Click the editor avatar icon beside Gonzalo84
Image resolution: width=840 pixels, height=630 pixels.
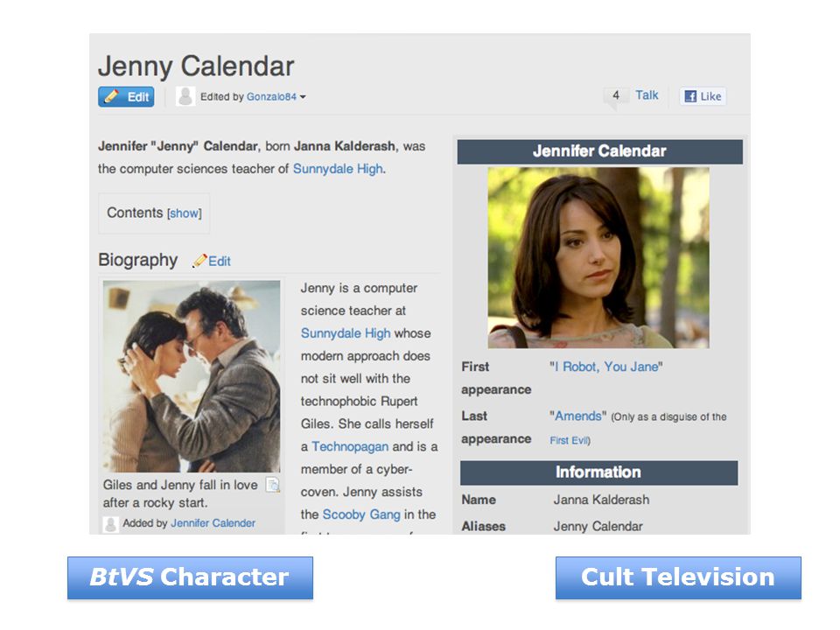pyautogui.click(x=185, y=96)
